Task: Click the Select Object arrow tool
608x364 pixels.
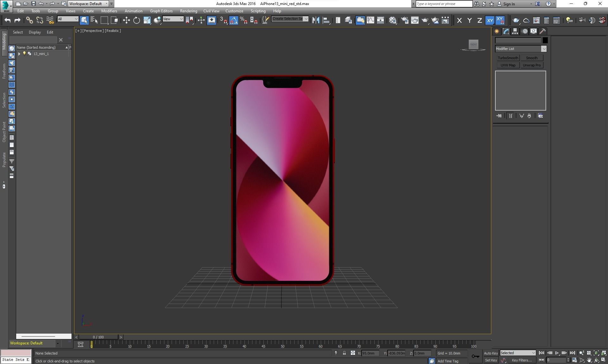Action: coord(84,20)
